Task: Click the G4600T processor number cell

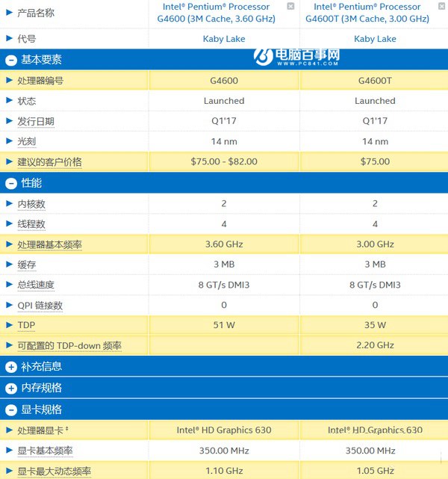Action: tap(374, 81)
